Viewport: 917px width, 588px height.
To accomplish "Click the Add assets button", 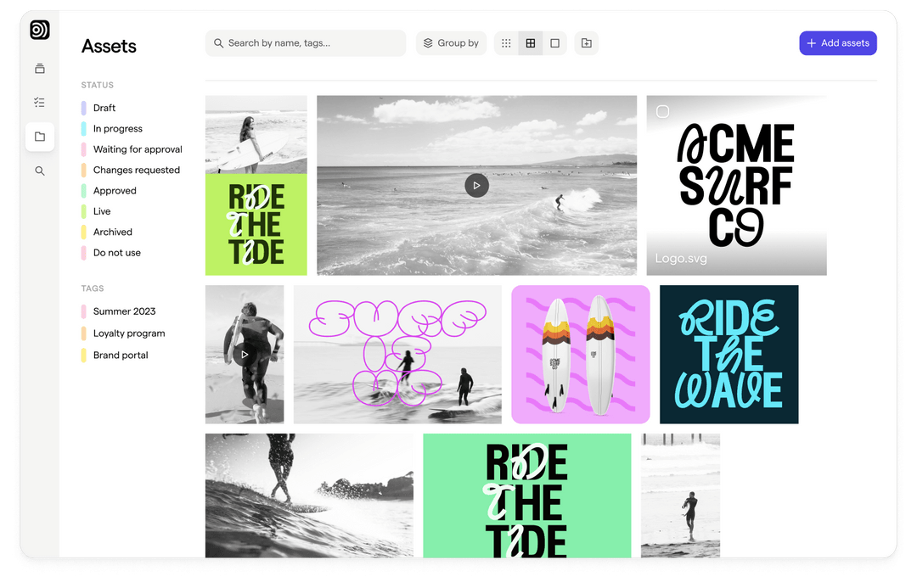I will tap(838, 42).
